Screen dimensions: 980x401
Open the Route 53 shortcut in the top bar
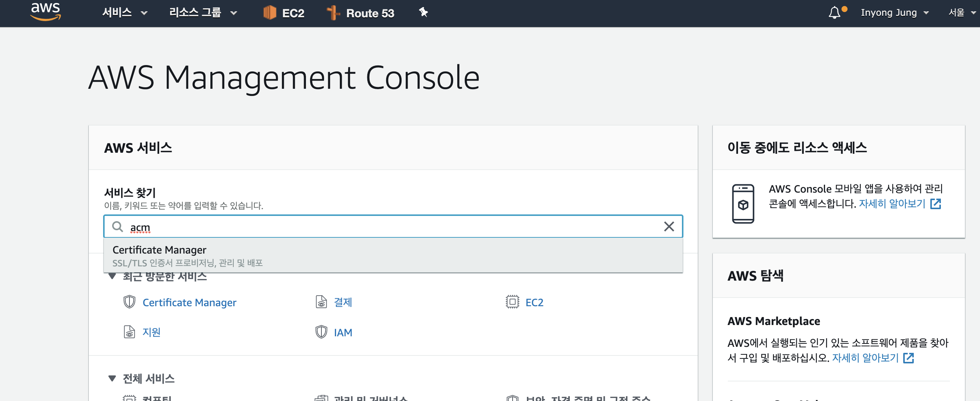(361, 13)
